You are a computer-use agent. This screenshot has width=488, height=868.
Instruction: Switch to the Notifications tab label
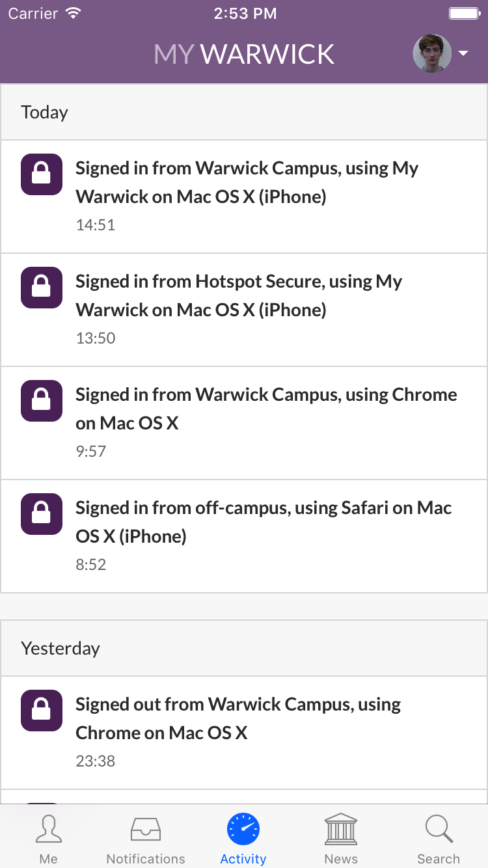click(146, 859)
